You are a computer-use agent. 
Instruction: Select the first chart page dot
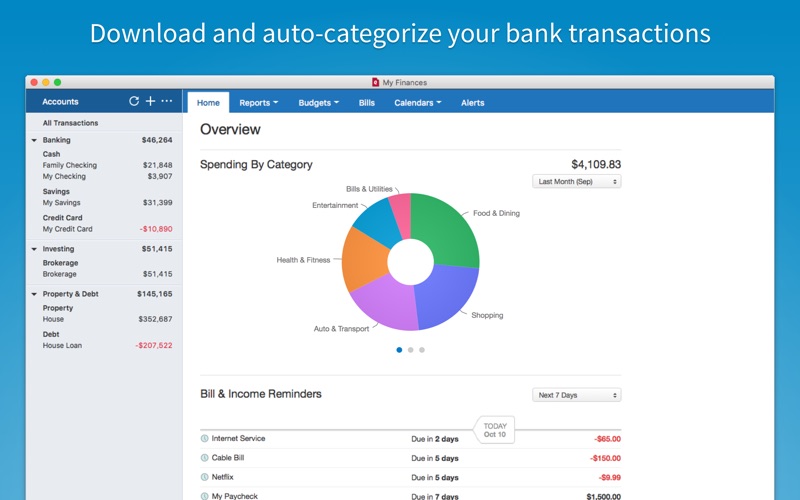click(x=399, y=350)
